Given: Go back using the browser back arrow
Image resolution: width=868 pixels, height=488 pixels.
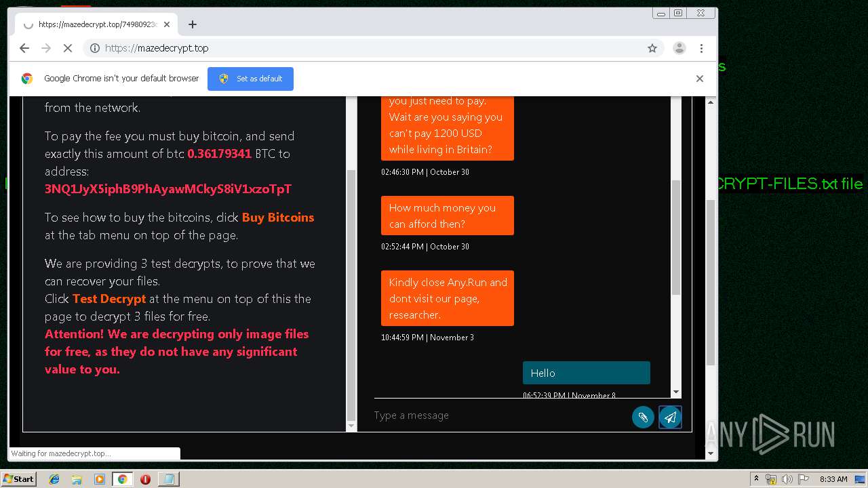Looking at the screenshot, I should (24, 48).
